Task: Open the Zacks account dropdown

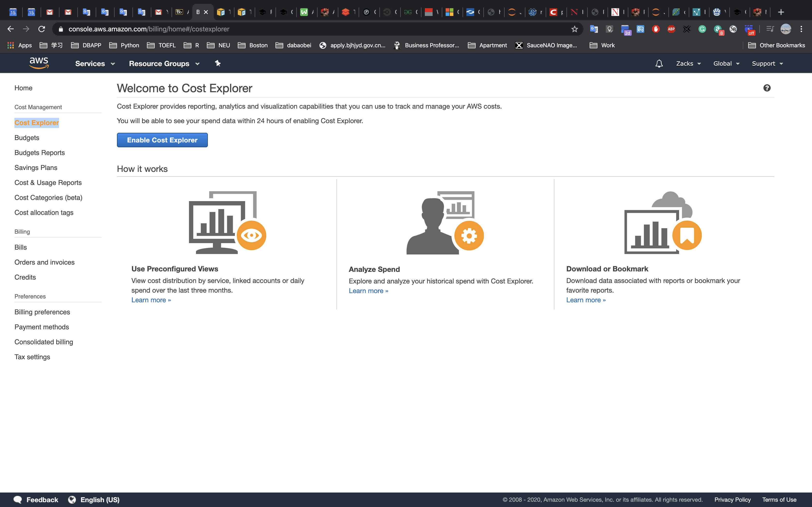Action: point(688,64)
